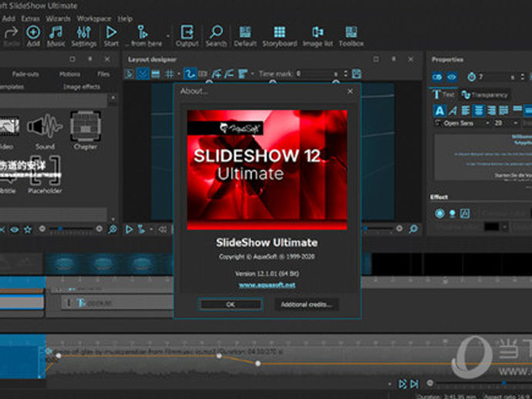
Task: Click the remove motion point icon with minus
Action: click(x=229, y=74)
